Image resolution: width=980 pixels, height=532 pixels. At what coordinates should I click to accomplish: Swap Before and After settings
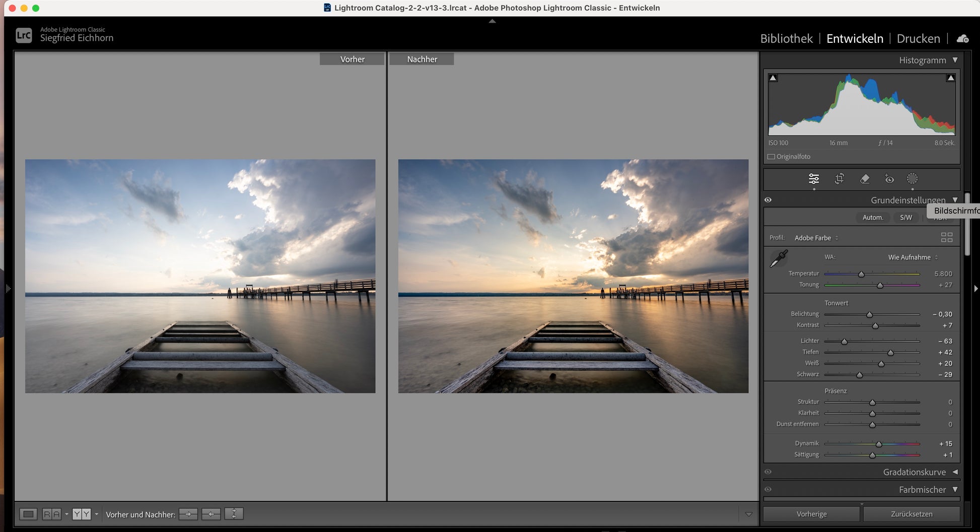(234, 514)
